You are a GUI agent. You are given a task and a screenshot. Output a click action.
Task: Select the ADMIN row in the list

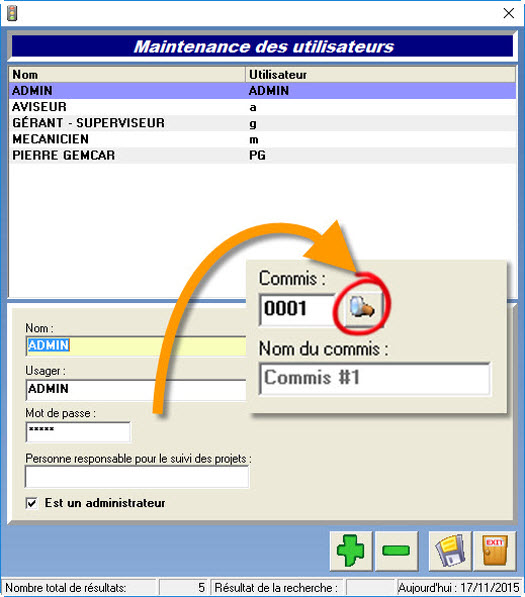tap(262, 91)
